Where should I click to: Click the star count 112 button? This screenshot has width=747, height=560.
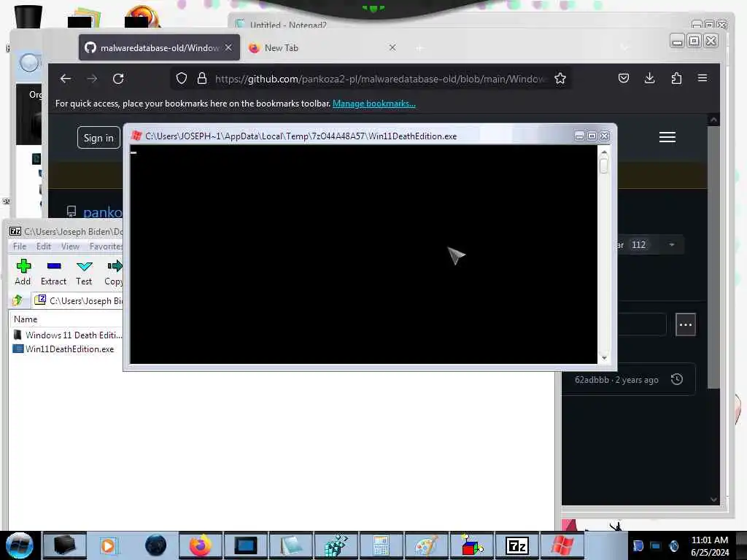click(638, 245)
